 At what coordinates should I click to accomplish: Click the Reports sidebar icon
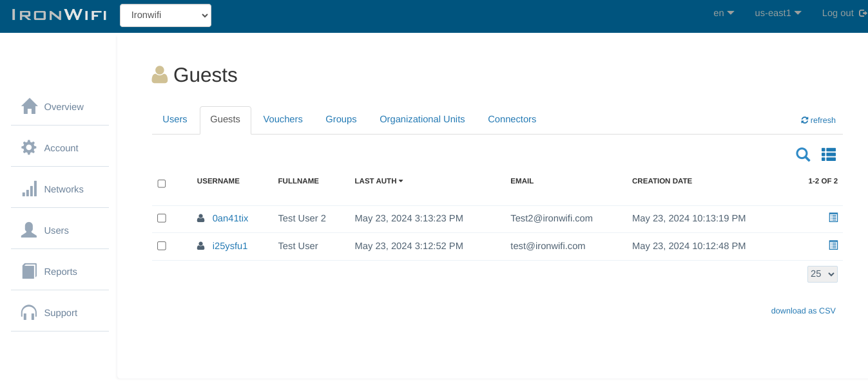30,270
